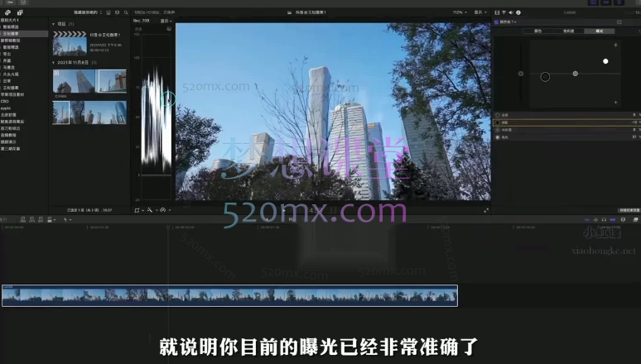
Task: Open the audio inspector speaker icon
Action: coord(513,13)
